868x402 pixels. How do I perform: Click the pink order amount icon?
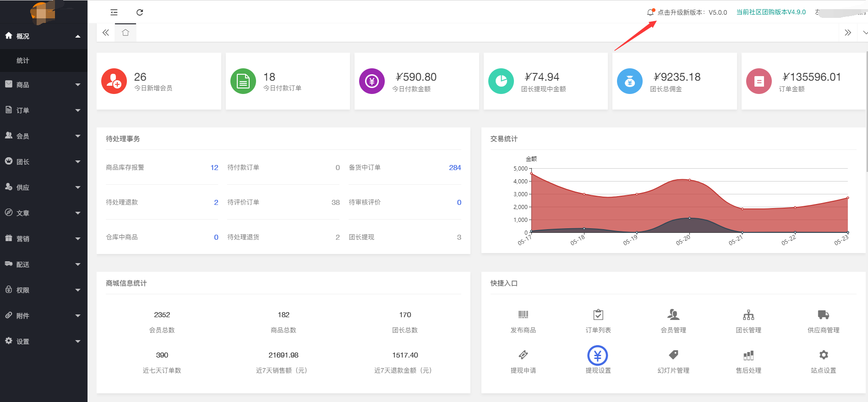759,81
